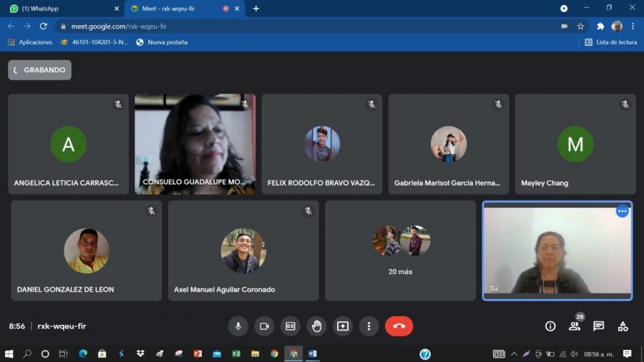Open the Activities panel icon
Screen dimensions: 644x362
(x=623, y=326)
